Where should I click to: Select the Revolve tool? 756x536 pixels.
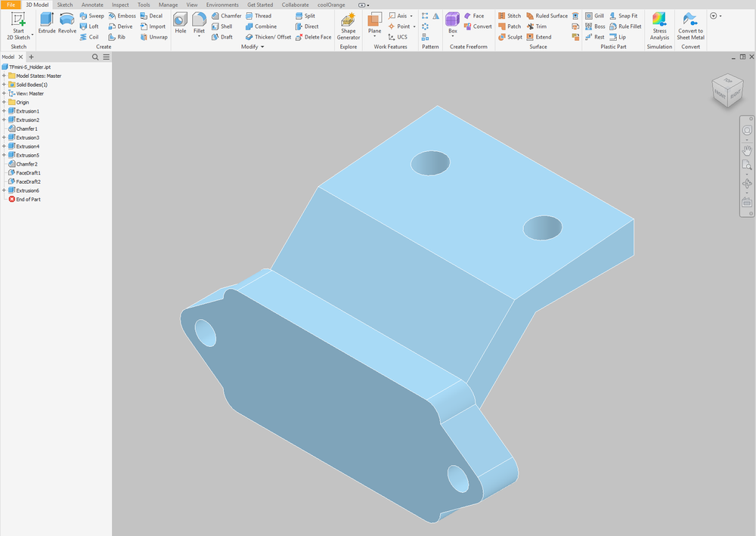click(x=67, y=23)
